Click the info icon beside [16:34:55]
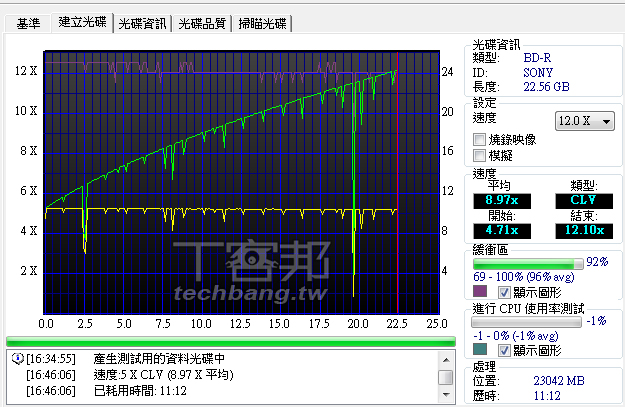This screenshot has height=407, width=625. [x=18, y=358]
